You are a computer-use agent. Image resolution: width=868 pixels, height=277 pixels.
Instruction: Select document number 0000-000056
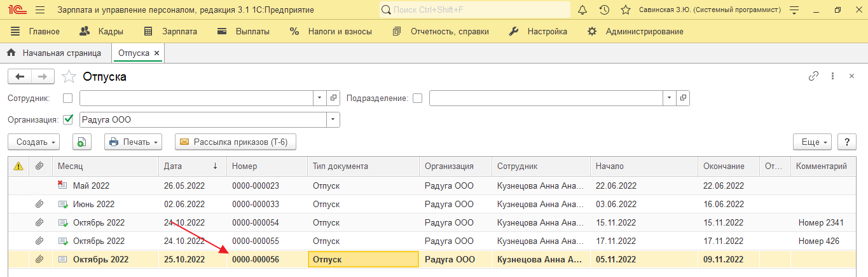pyautogui.click(x=256, y=259)
